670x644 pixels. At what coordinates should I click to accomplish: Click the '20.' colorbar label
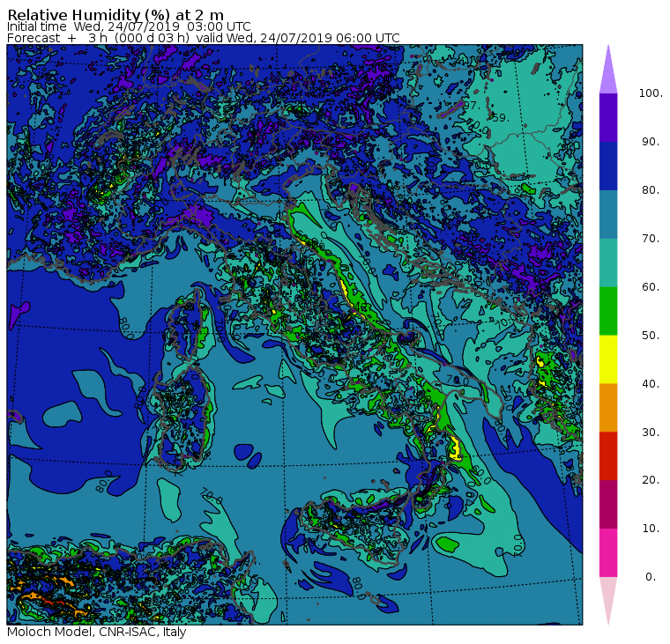click(651, 480)
